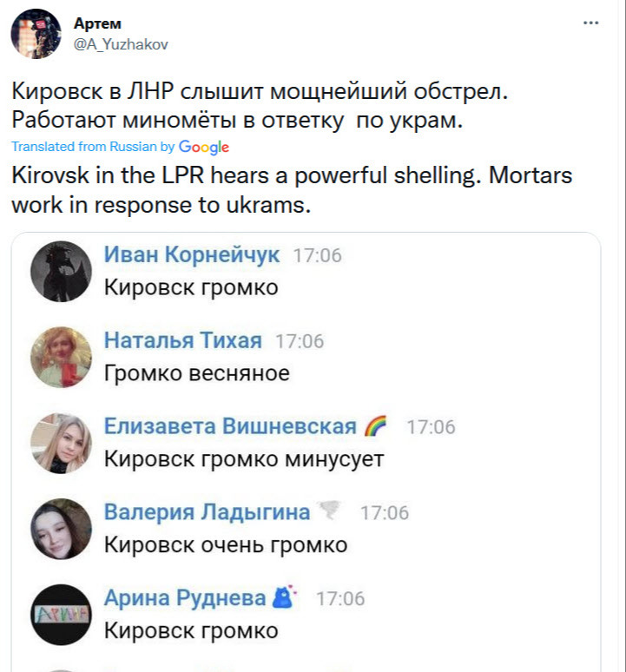Image resolution: width=626 pixels, height=672 pixels.
Task: Open Елизавета Вишневская's avatar photo
Action: [x=61, y=443]
